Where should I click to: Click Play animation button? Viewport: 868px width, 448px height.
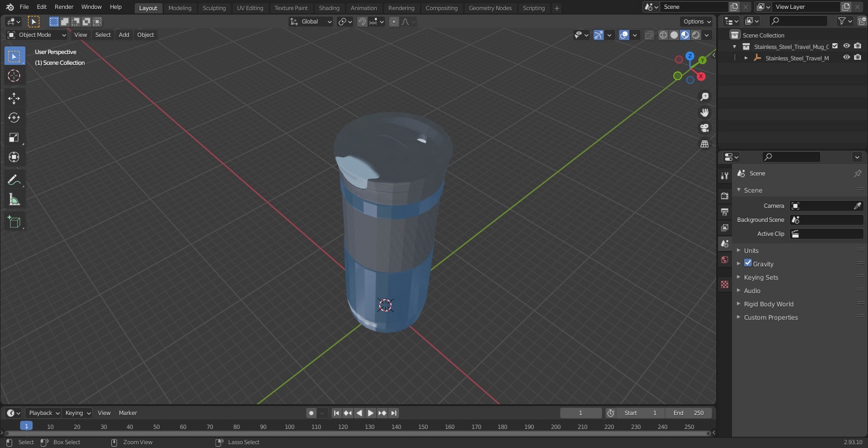pyautogui.click(x=370, y=413)
